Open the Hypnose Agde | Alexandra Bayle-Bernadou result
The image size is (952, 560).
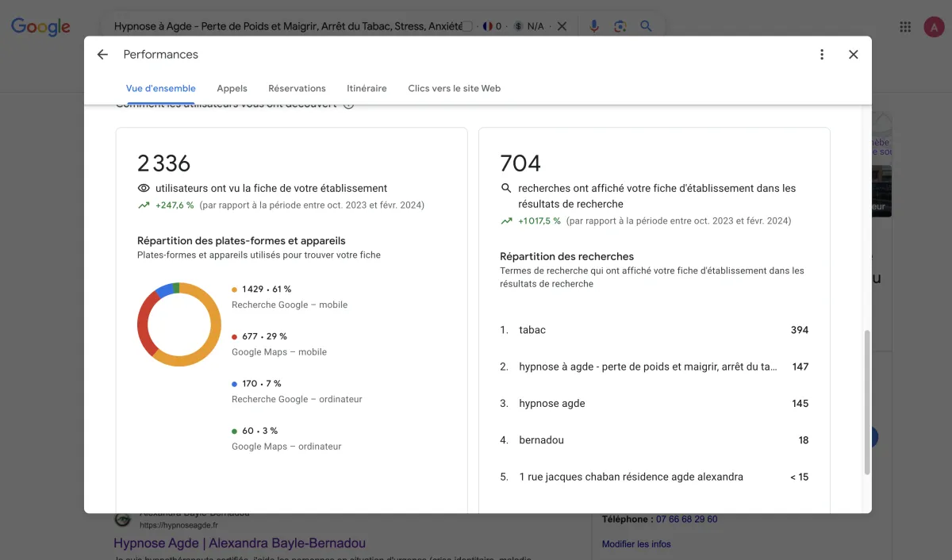coord(240,543)
